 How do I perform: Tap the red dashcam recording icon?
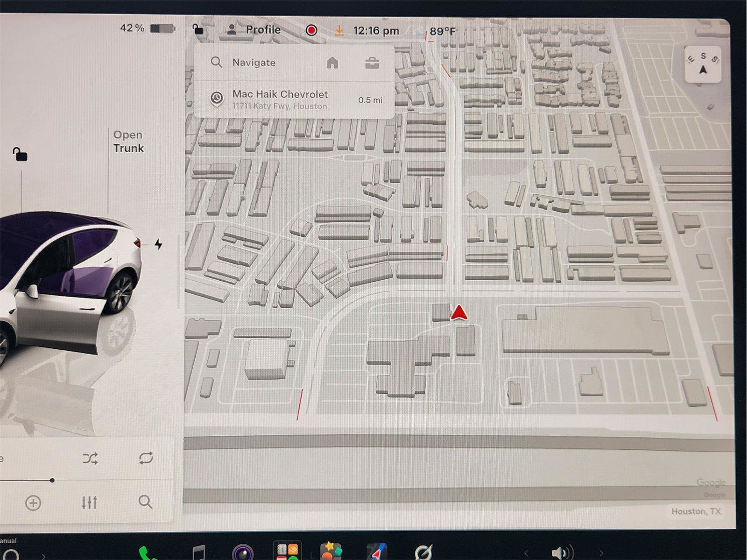[311, 30]
